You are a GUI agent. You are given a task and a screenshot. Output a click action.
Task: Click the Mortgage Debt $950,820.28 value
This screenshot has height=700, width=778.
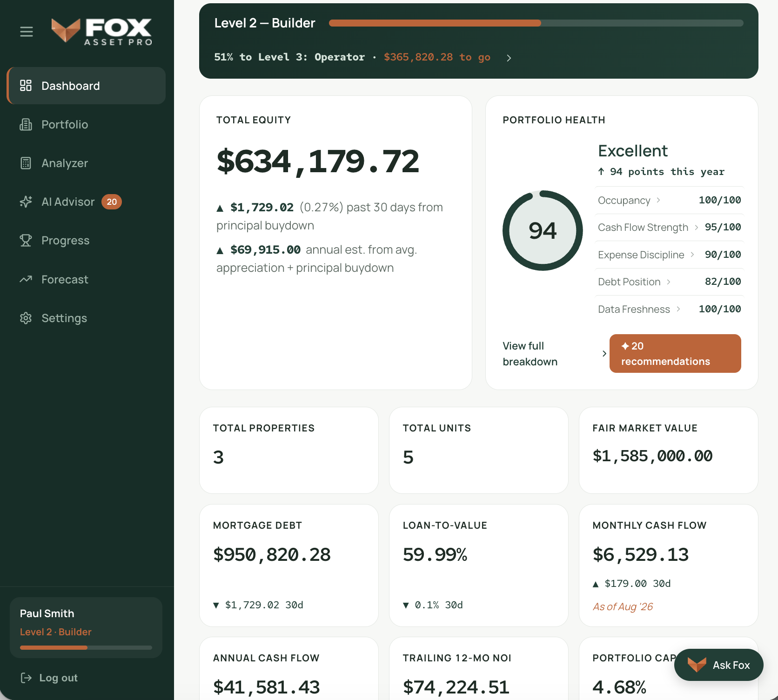point(272,554)
